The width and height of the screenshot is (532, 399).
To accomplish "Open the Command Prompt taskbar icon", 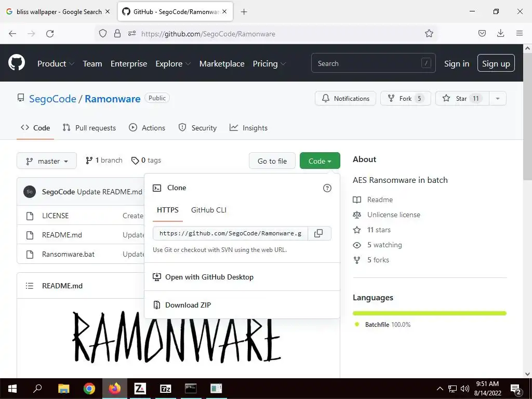I will (x=191, y=389).
